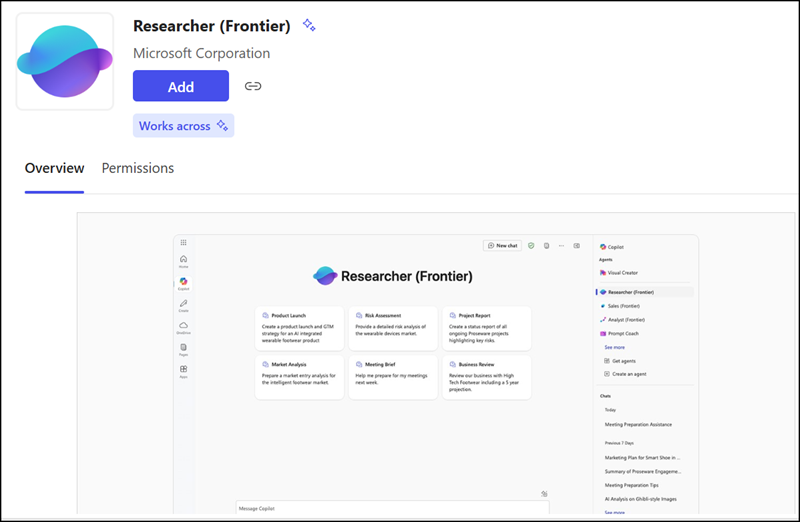Image resolution: width=800 pixels, height=522 pixels.
Task: Click the Message Copilot input field
Action: 392,508
